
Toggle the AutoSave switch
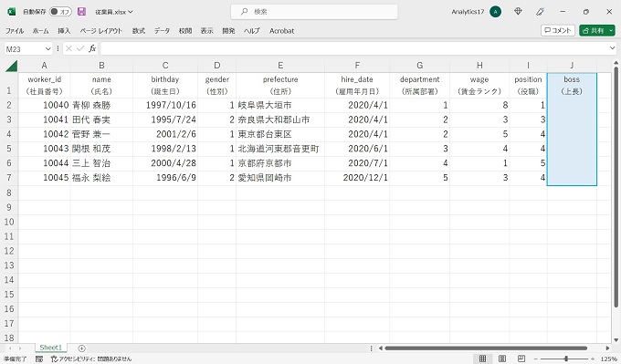point(60,12)
